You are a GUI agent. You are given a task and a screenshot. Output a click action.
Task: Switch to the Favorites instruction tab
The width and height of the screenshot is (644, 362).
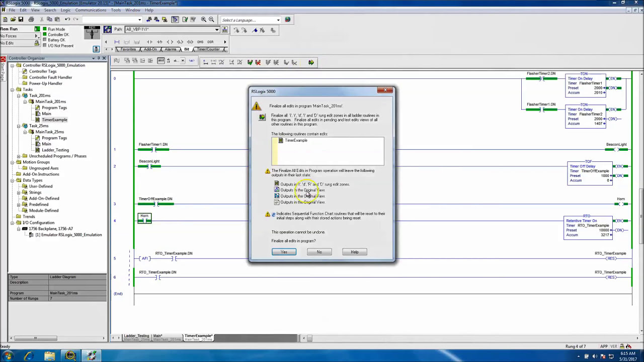[x=128, y=49]
